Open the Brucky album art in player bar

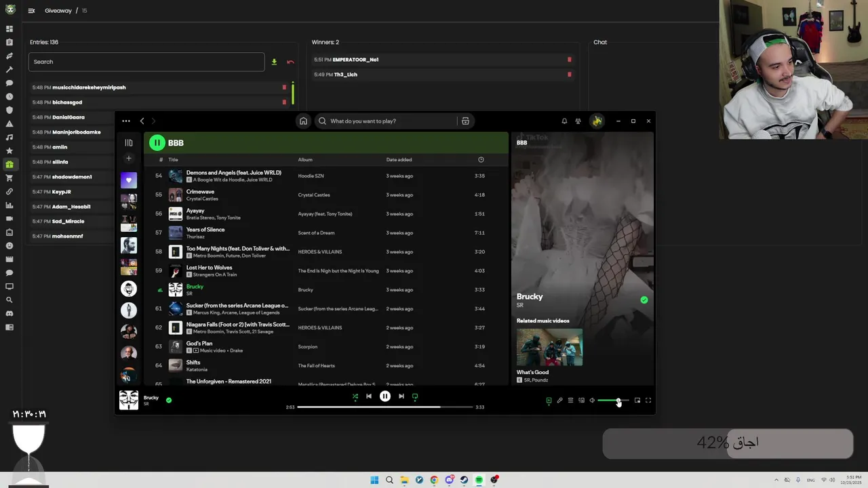129,400
